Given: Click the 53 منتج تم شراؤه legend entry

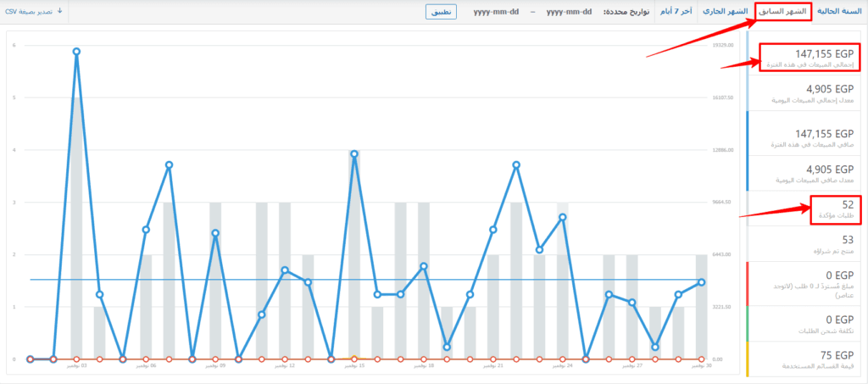Looking at the screenshot, I should pos(804,244).
